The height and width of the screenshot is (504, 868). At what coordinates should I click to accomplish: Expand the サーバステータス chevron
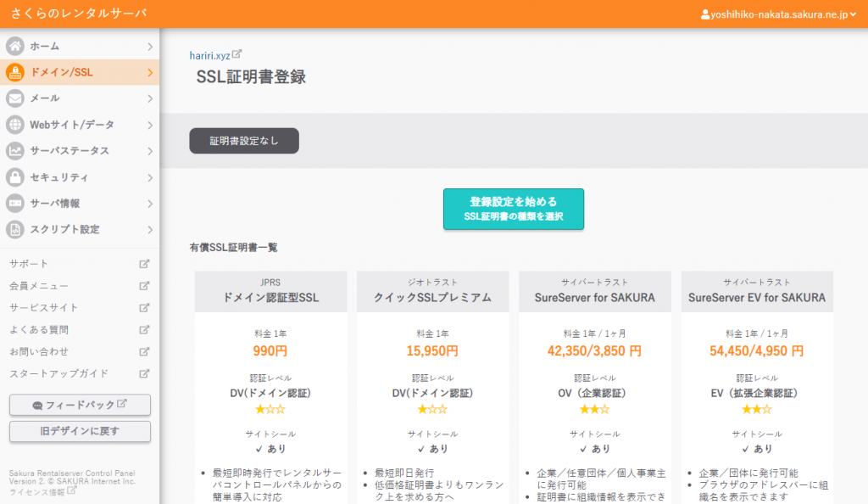pos(150,151)
